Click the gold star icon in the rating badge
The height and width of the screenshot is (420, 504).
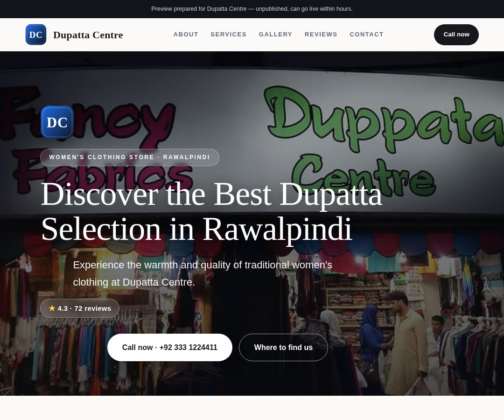click(52, 308)
